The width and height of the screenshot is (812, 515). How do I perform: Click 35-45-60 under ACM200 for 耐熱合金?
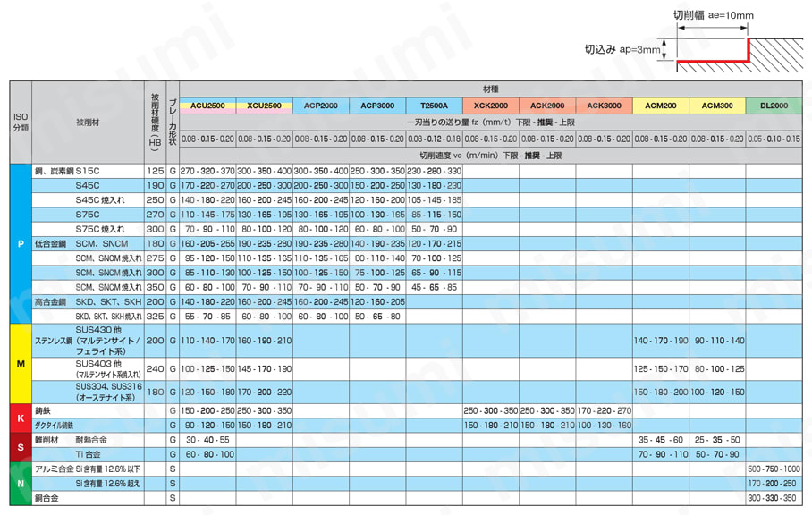pos(661,440)
